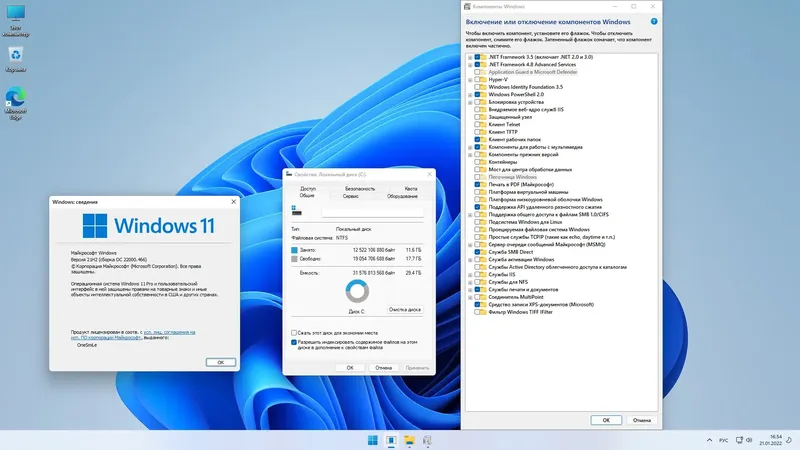The image size is (800, 450).
Task: Click folder icon of Контейнеры row
Action: [482, 162]
